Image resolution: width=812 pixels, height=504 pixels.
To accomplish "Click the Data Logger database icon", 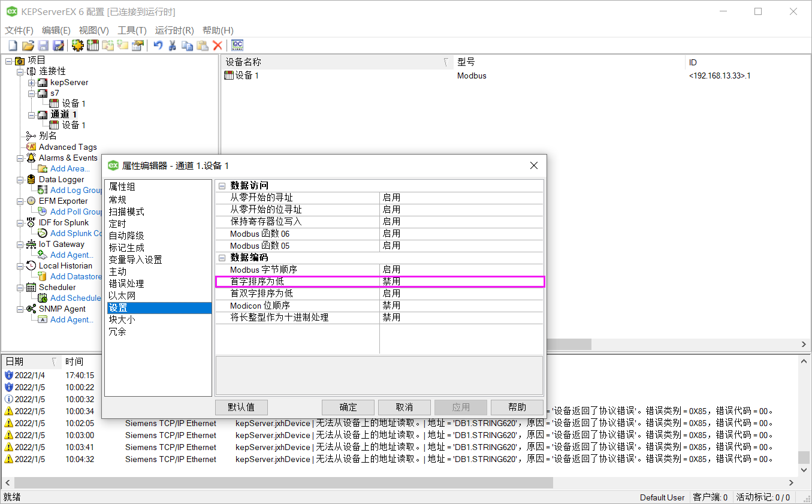I will click(x=31, y=179).
